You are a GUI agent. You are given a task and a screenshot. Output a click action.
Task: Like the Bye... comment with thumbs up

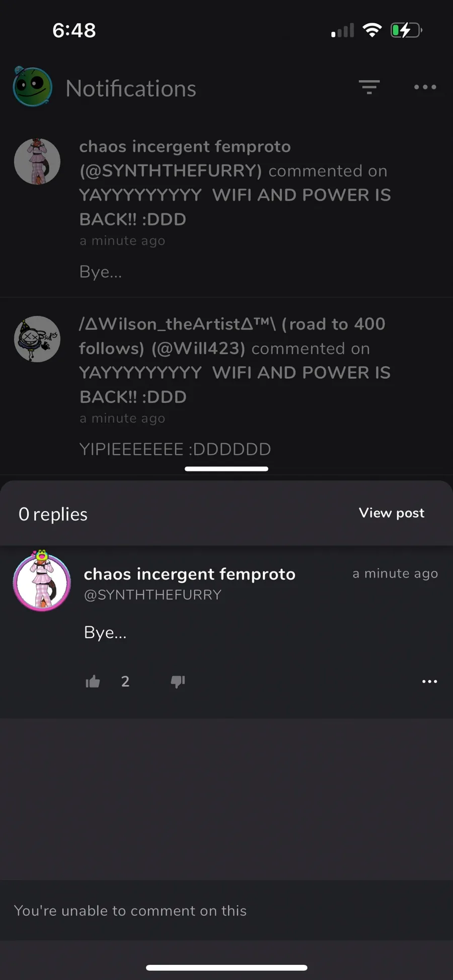[93, 682]
